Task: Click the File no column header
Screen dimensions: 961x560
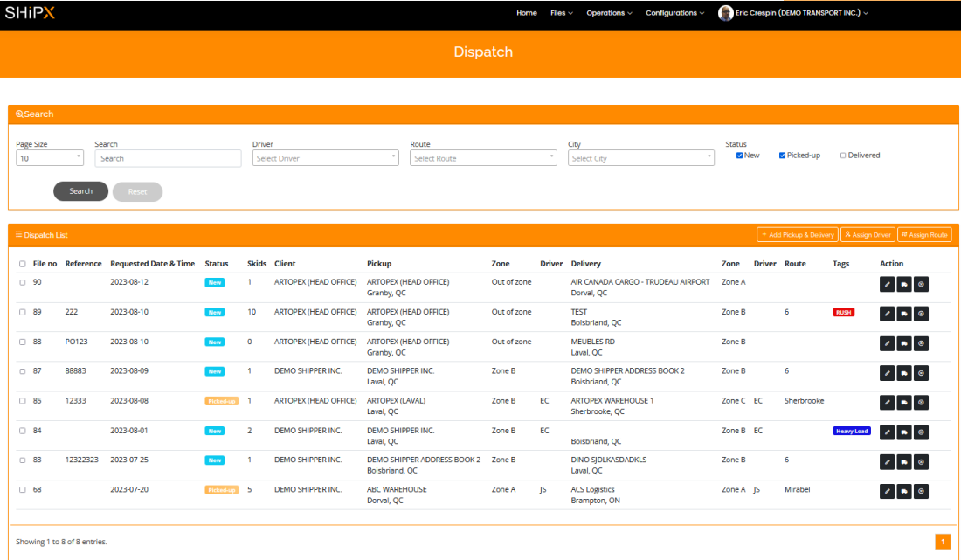Action: coord(45,264)
